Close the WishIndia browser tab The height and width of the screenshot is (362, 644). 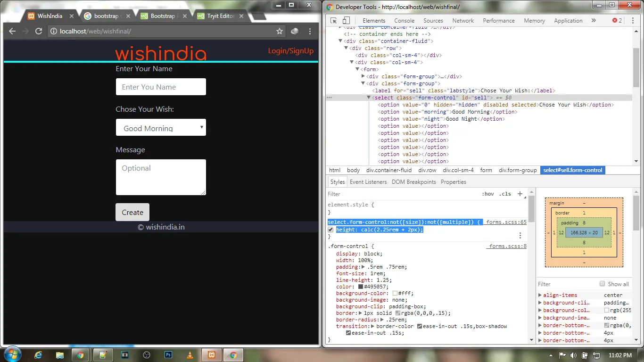(72, 16)
